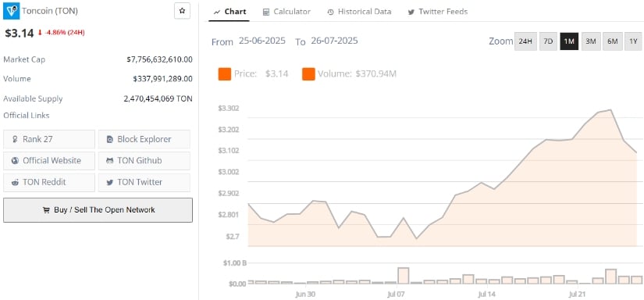Click the red down arrow price indicator

[40, 33]
